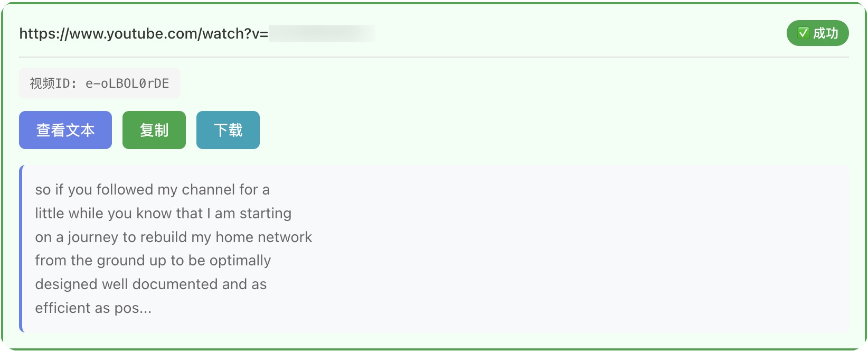
Task: Open the full transcript with 查看文本
Action: 65,130
